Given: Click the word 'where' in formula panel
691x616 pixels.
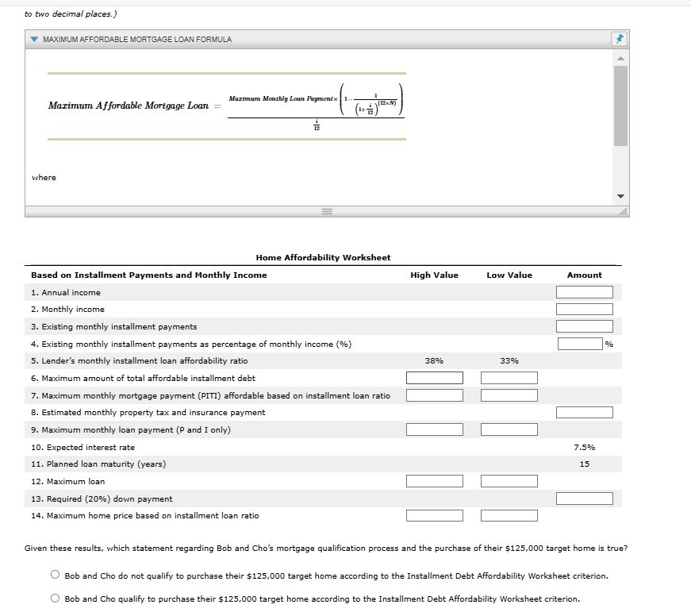Looking at the screenshot, I should tap(44, 177).
